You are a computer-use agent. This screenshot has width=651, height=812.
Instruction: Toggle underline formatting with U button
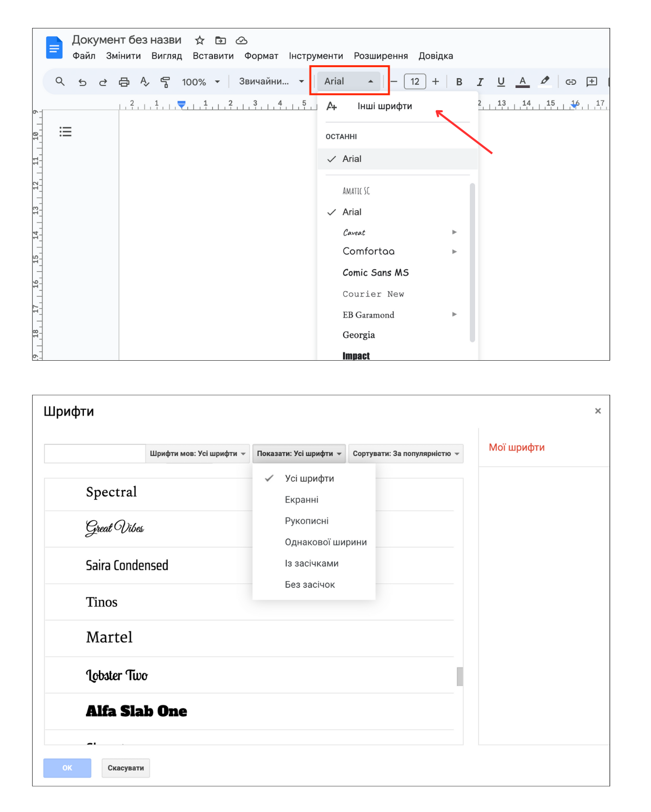pos(501,82)
